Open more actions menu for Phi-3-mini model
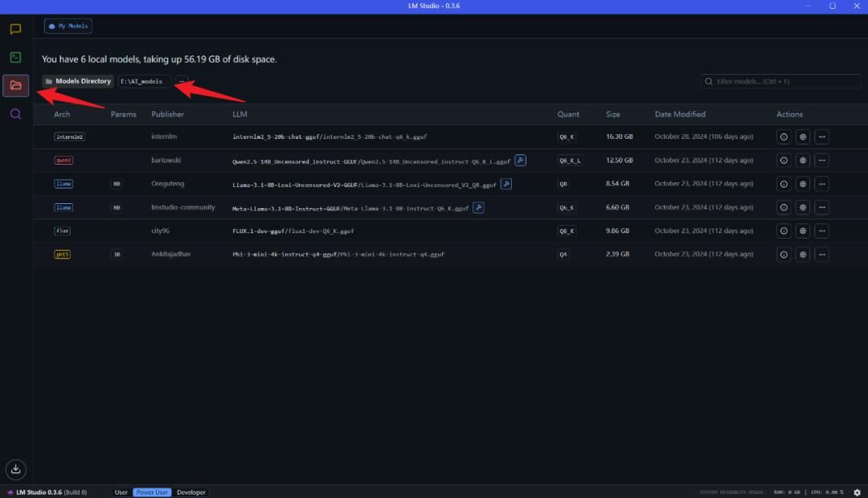The image size is (868, 498). (x=821, y=255)
